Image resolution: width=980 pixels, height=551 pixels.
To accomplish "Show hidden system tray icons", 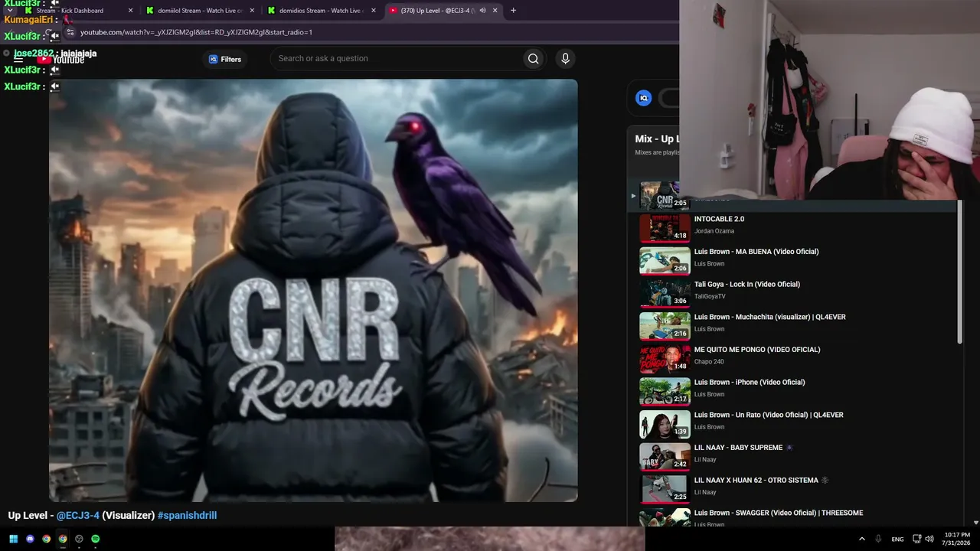I will [x=862, y=539].
